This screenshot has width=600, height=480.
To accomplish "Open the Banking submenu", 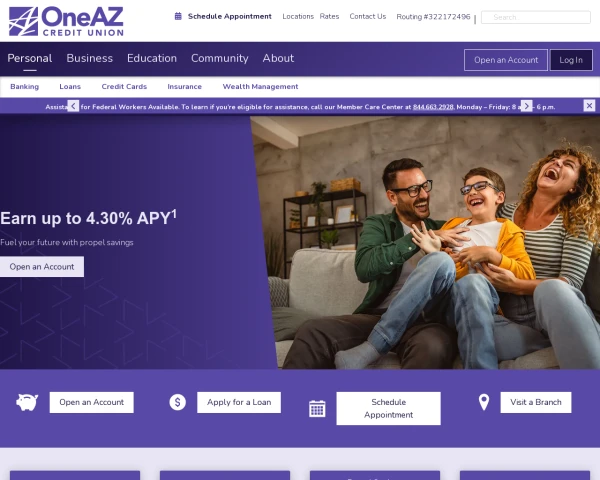I will [x=24, y=87].
